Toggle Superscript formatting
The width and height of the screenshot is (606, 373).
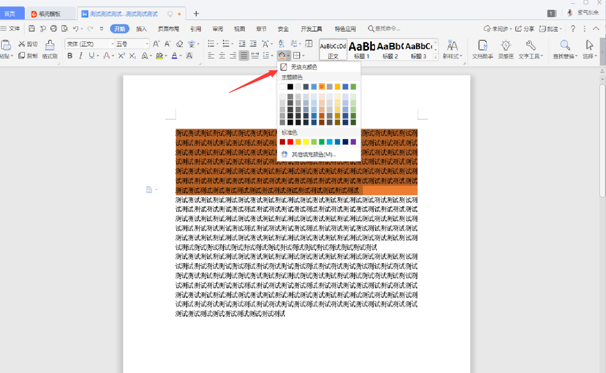(x=121, y=56)
